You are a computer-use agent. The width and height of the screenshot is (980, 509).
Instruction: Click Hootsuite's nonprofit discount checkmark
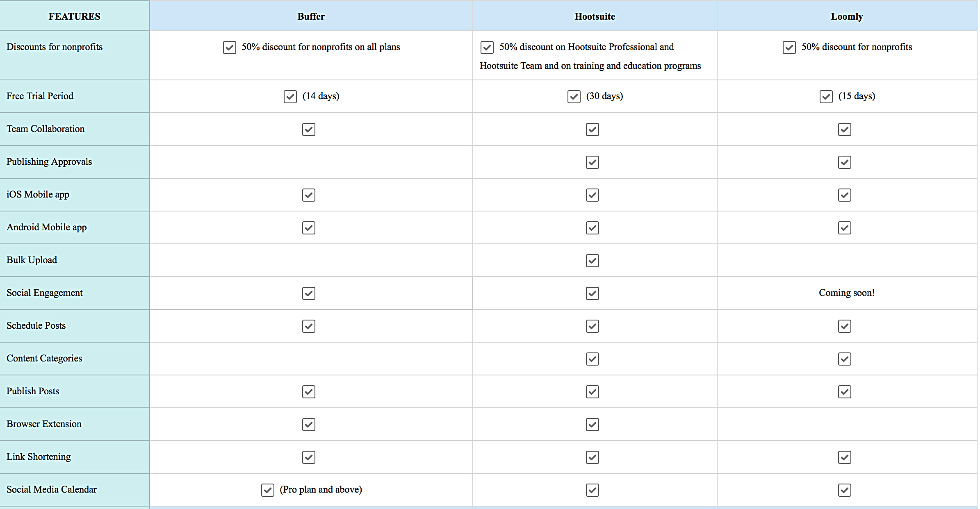click(x=487, y=48)
